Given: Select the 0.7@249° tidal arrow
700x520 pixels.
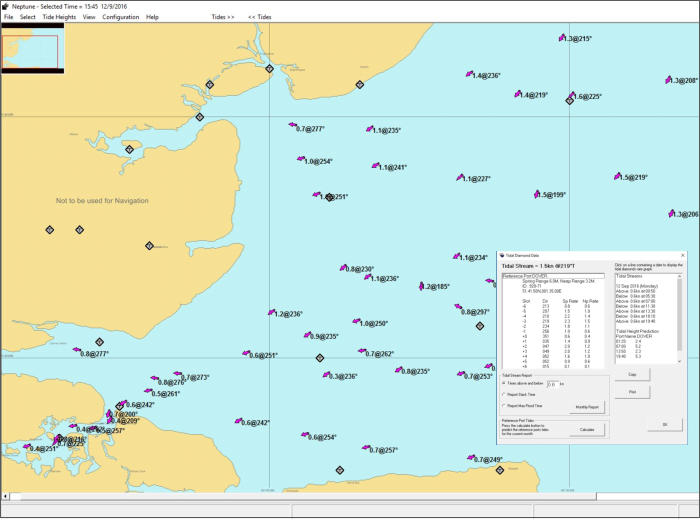Looking at the screenshot, I should pyautogui.click(x=469, y=460).
